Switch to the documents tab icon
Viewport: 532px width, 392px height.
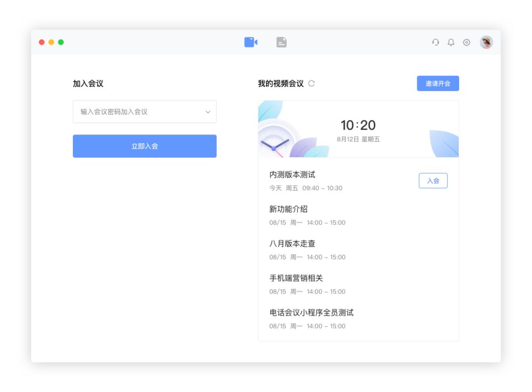tap(281, 42)
